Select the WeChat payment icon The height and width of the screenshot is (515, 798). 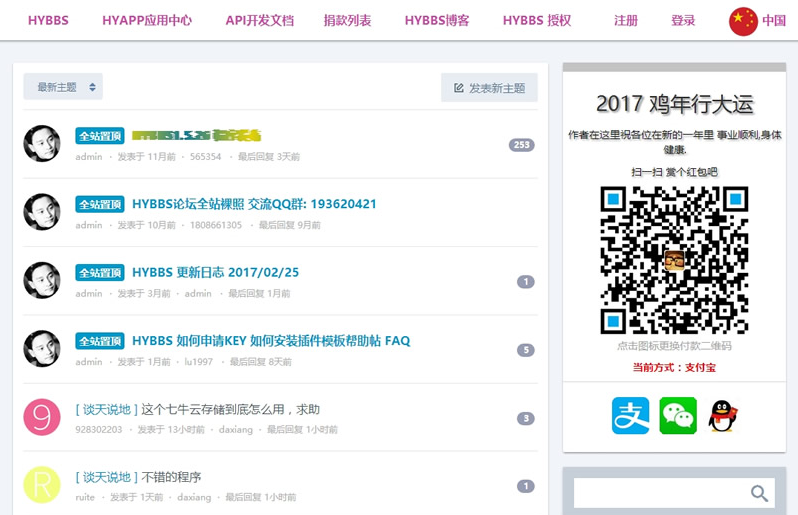coord(678,416)
